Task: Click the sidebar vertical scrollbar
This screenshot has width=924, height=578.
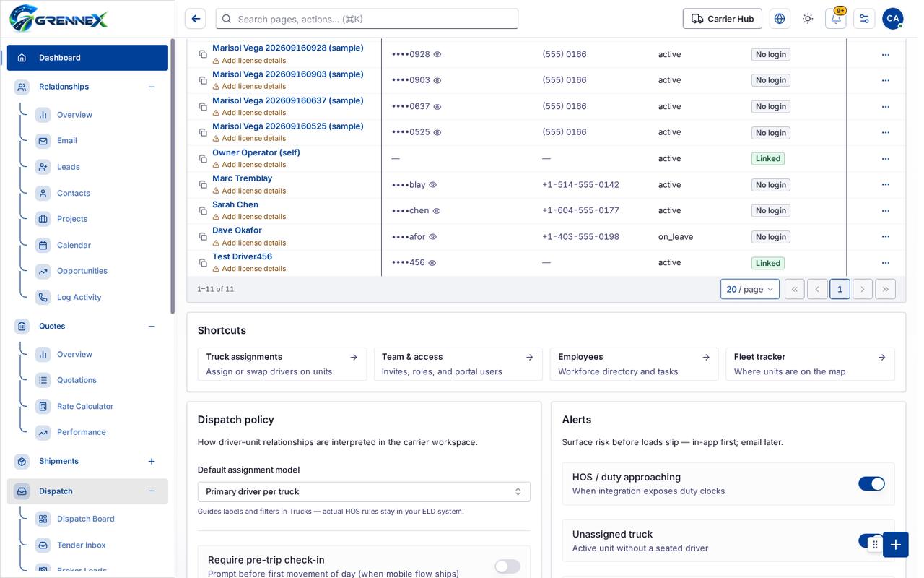Action: pos(173,177)
